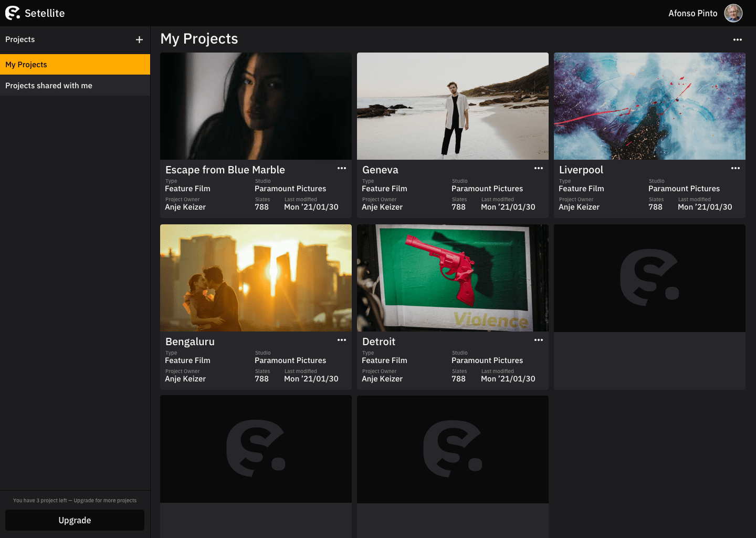The image size is (756, 538).
Task: Switch to Projects shared with me
Action: point(75,86)
